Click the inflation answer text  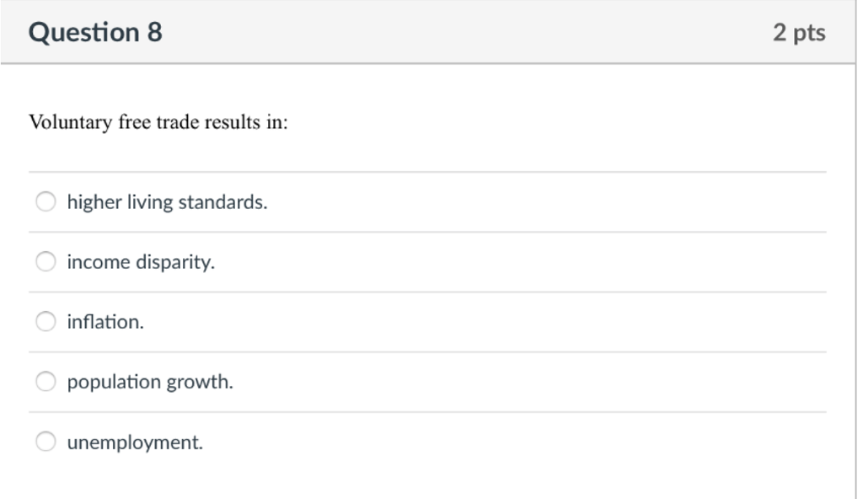pyautogui.click(x=104, y=321)
